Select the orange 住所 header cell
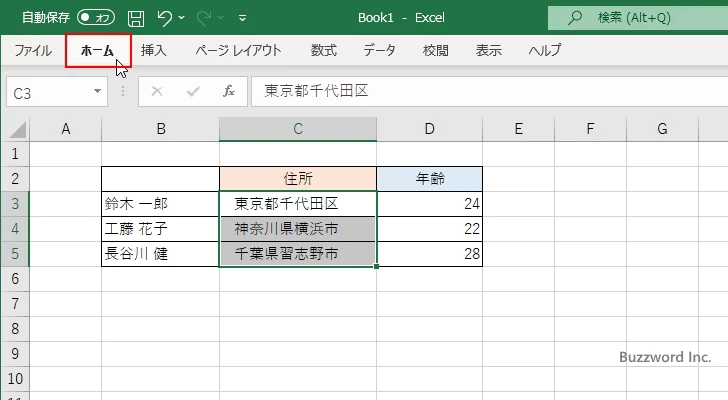728x400 pixels. 298,179
